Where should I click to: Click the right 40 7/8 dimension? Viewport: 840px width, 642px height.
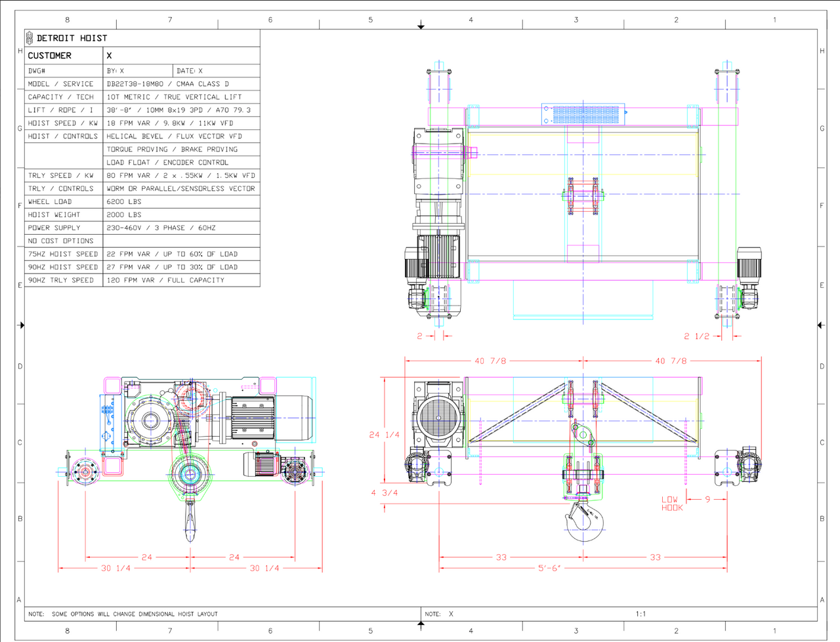pos(671,361)
